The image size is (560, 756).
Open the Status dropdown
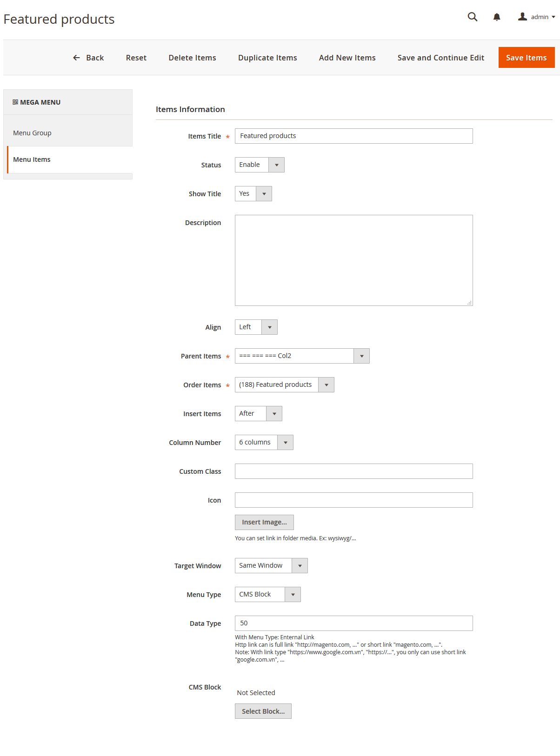point(260,165)
